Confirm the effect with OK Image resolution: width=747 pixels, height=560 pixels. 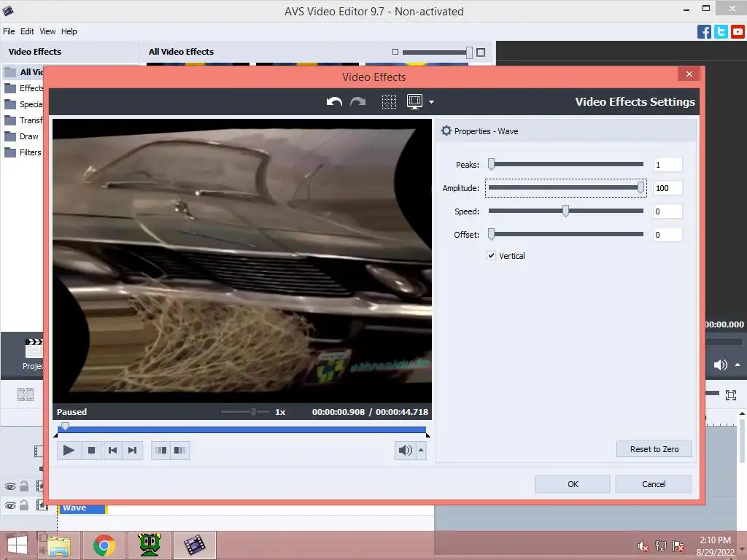coord(573,484)
